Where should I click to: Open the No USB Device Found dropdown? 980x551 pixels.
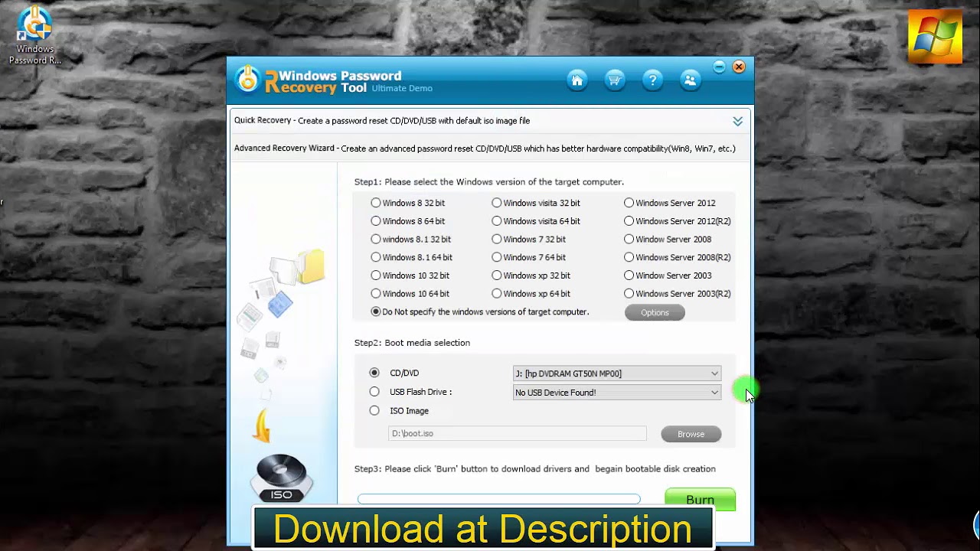click(617, 393)
